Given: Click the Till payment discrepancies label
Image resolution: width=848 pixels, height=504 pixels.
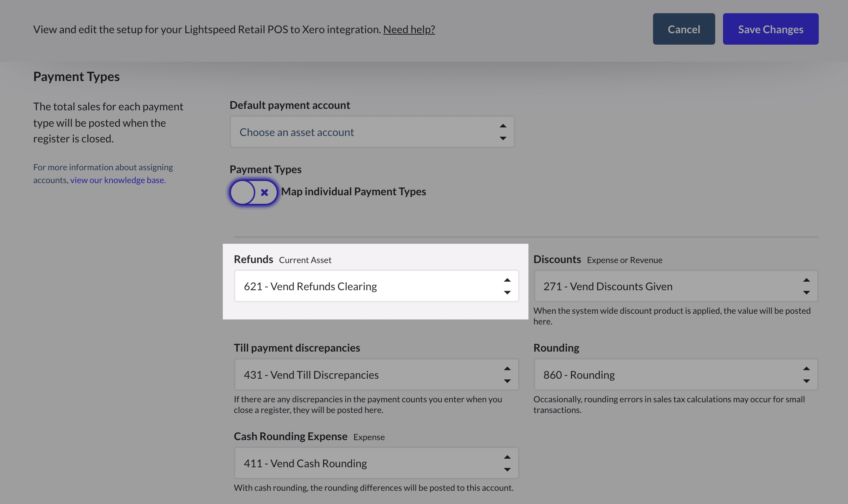Looking at the screenshot, I should click(297, 348).
